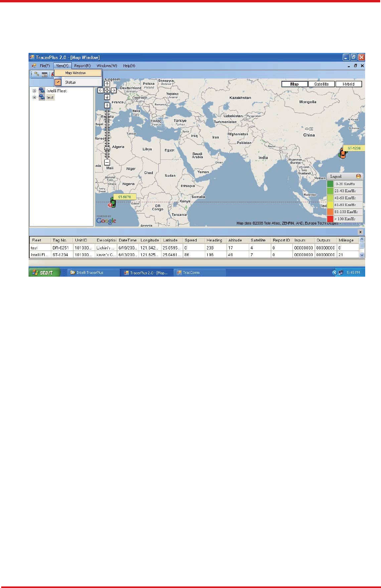Zoom in with the plus button

coord(107,105)
